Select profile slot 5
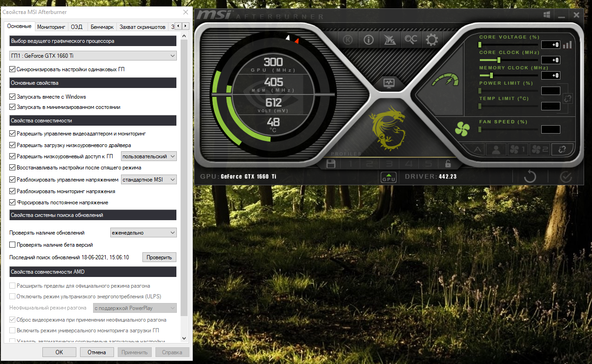592x364 pixels. (428, 164)
